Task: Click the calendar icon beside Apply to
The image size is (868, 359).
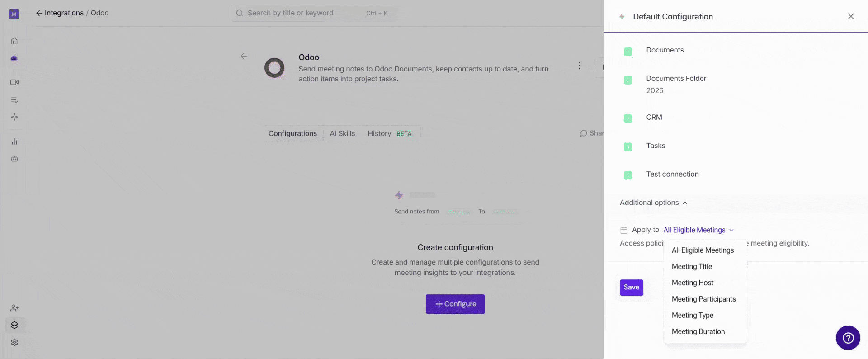Action: (x=624, y=230)
